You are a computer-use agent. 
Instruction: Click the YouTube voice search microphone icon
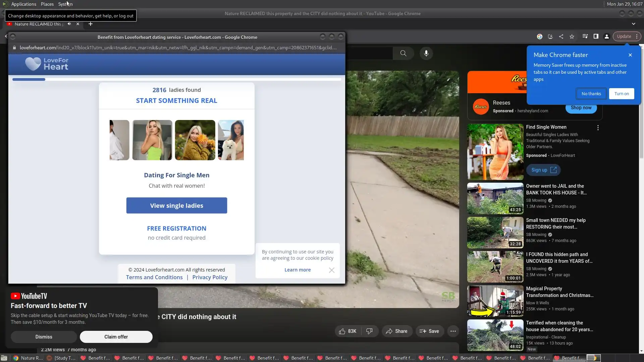(x=426, y=53)
